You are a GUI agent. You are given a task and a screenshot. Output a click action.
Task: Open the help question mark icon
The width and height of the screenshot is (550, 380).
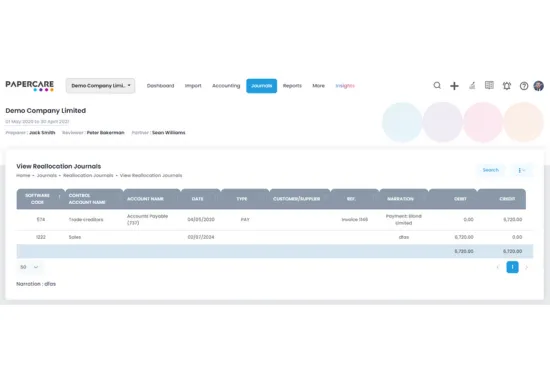[524, 86]
